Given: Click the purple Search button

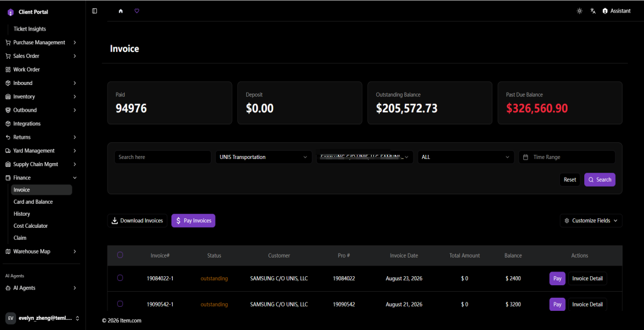Looking at the screenshot, I should coord(600,179).
